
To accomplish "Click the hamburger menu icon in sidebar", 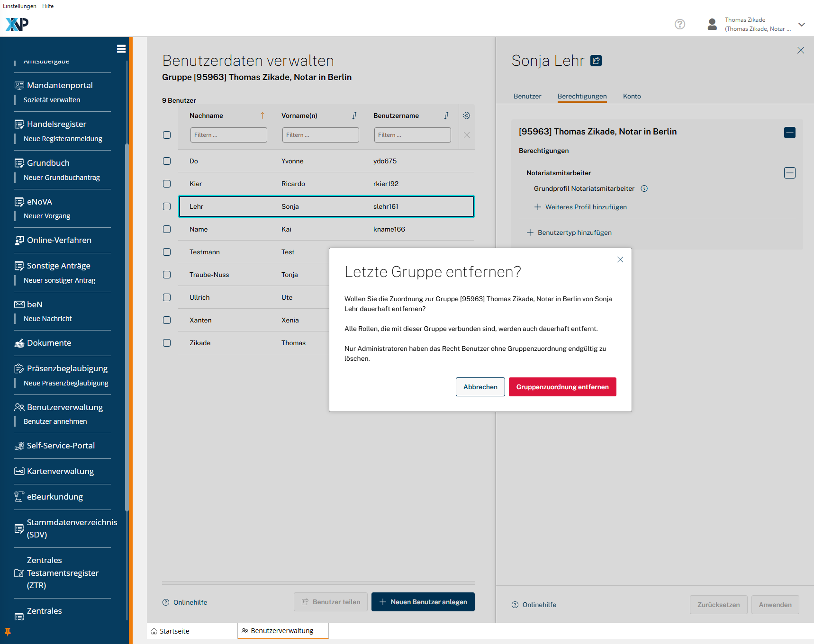I will [121, 49].
